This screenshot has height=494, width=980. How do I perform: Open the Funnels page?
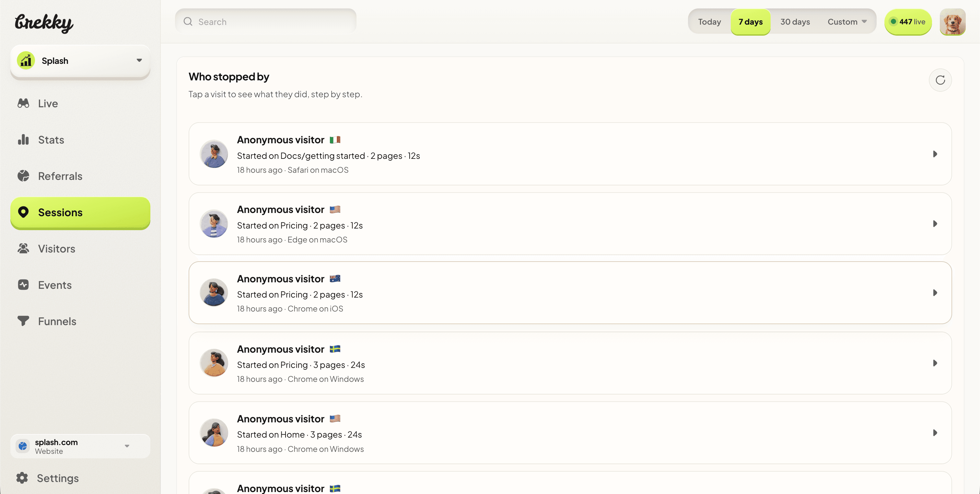(80, 321)
